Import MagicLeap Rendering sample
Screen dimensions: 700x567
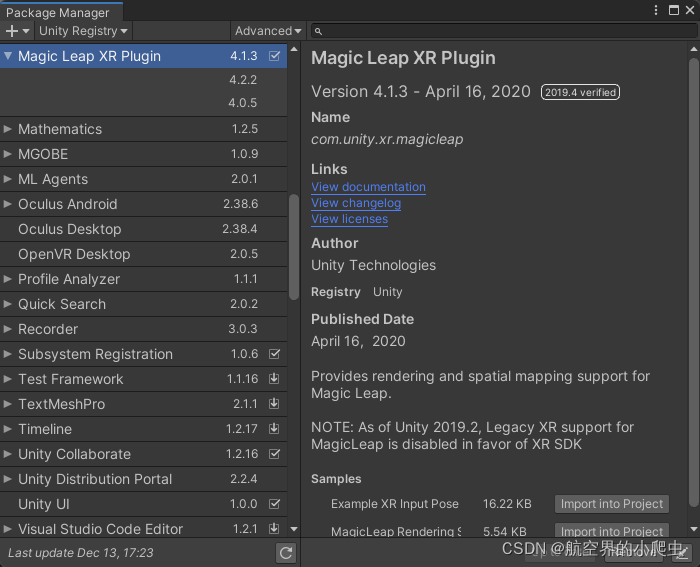pos(612,530)
